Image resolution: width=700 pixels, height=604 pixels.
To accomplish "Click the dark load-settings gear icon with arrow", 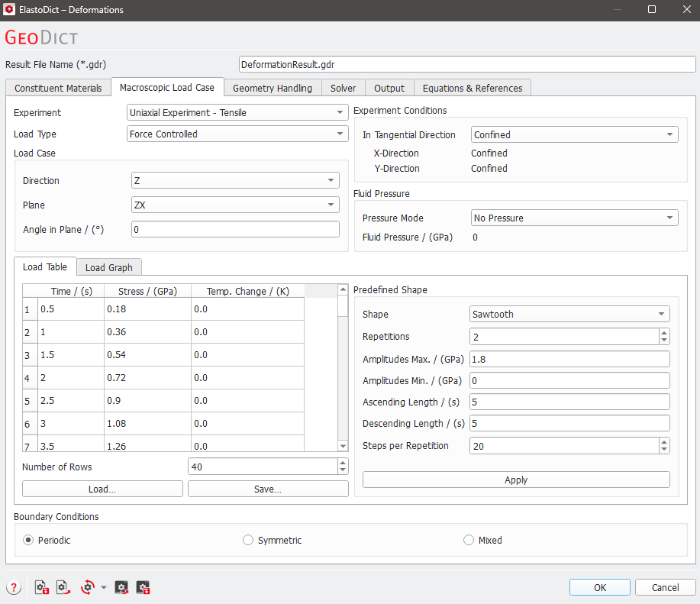I will click(x=121, y=587).
